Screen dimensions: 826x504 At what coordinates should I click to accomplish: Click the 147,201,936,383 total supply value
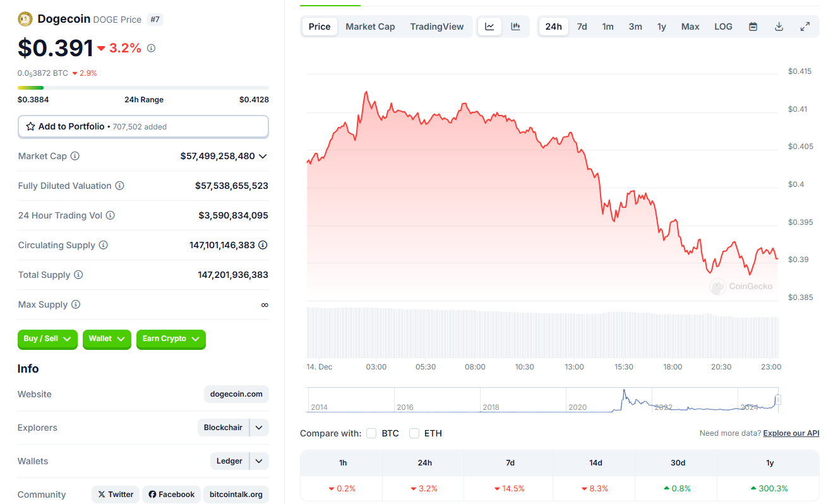pos(233,275)
